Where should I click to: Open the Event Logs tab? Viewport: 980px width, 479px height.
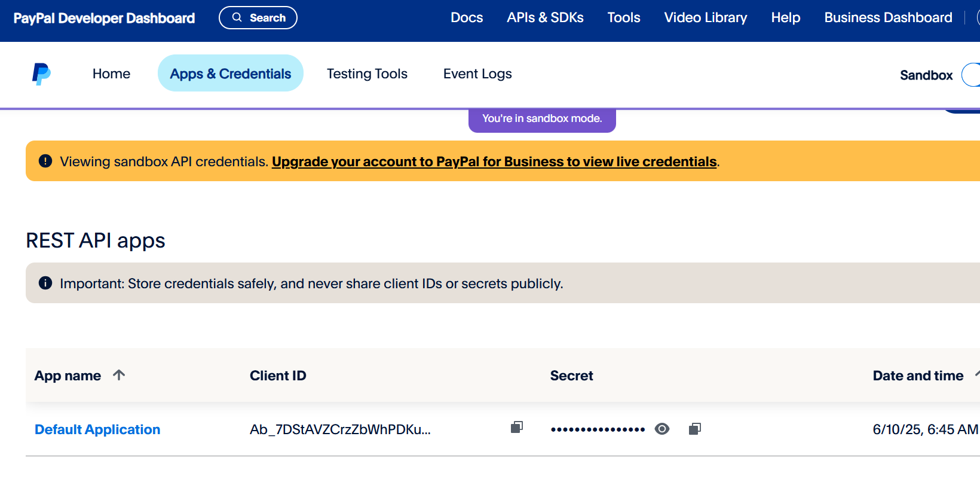point(477,74)
